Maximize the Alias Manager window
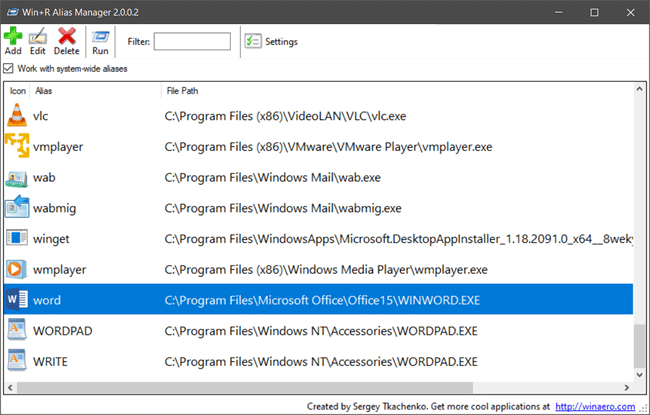 594,12
